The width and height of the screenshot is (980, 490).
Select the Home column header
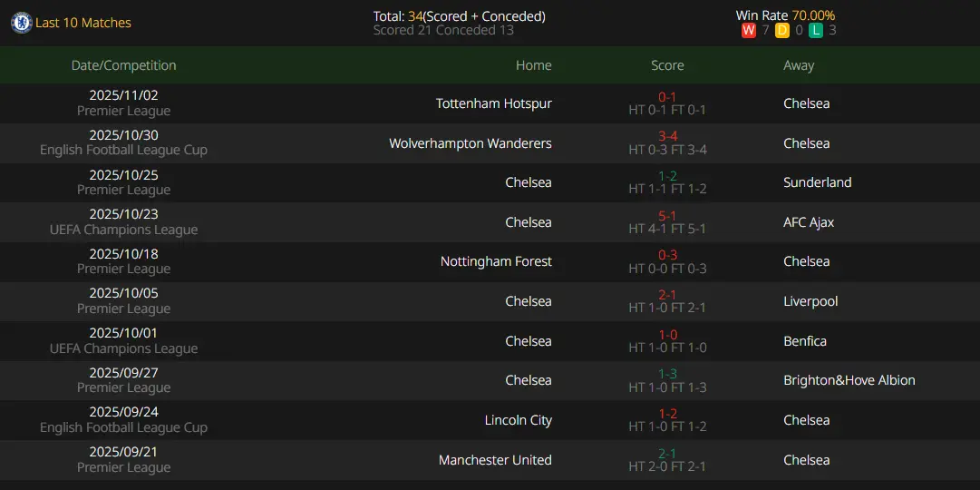(x=533, y=65)
